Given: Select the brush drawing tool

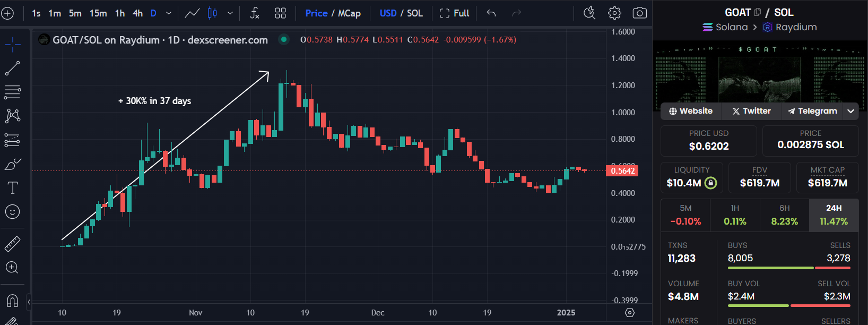Looking at the screenshot, I should (x=12, y=164).
